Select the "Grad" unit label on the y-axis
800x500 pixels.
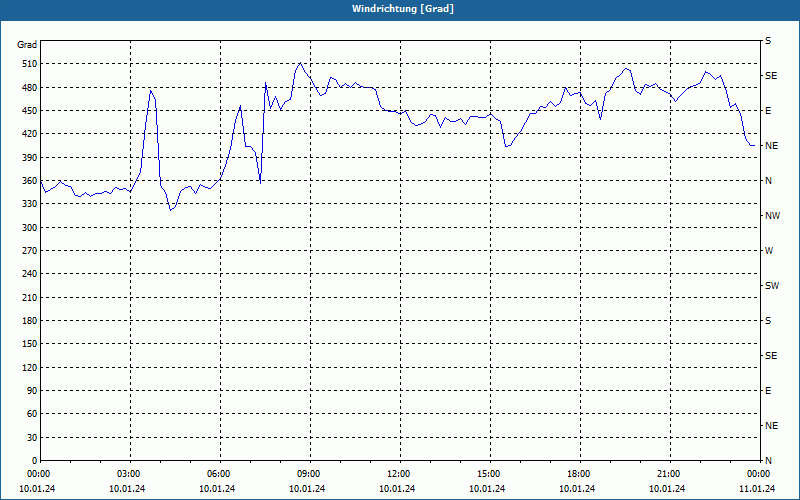pos(27,45)
